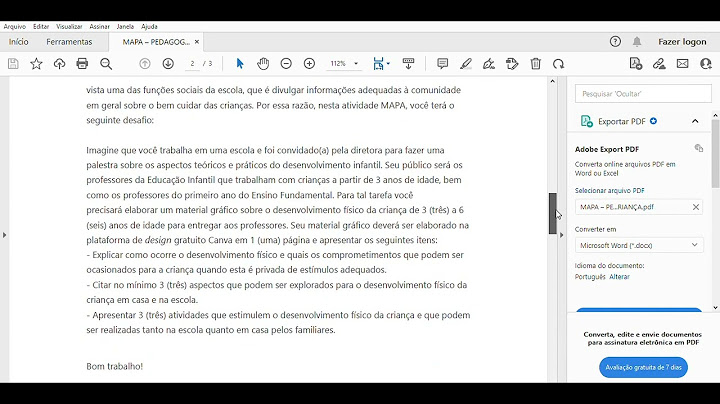Click the document vertical scrollbar thumb
This screenshot has height=404, width=720.
tap(553, 213)
